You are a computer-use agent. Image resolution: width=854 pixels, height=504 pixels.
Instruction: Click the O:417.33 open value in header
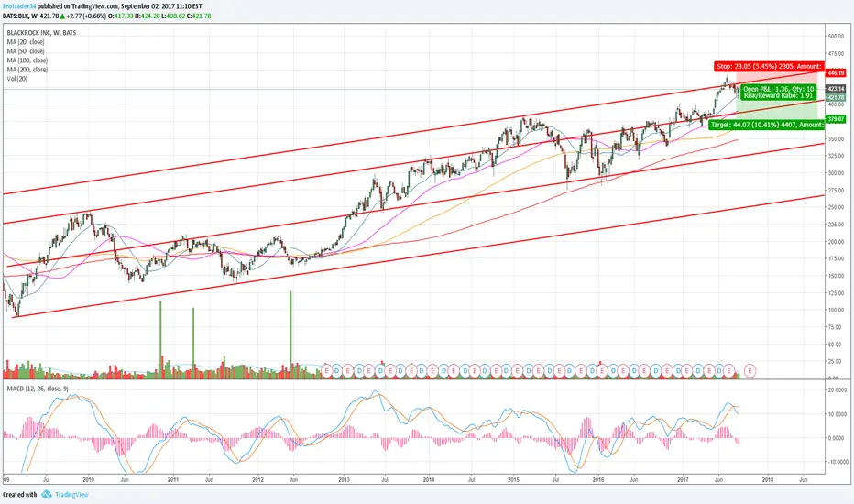click(120, 16)
